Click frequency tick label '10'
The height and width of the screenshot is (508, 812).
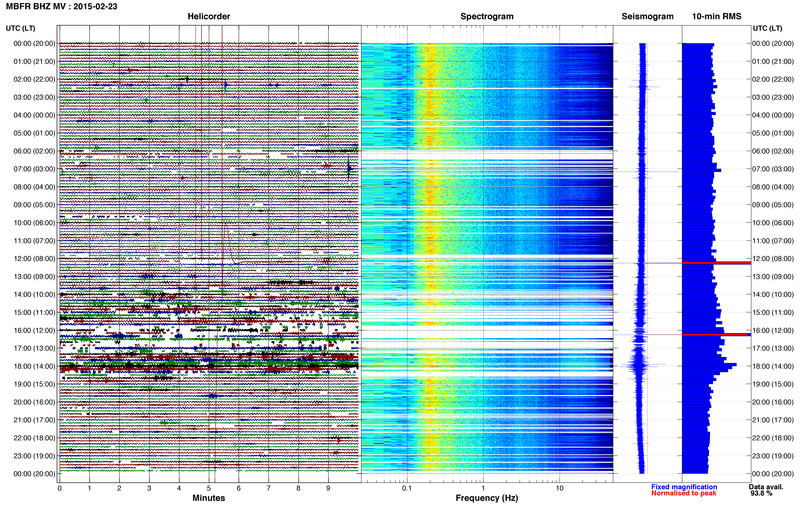point(559,488)
